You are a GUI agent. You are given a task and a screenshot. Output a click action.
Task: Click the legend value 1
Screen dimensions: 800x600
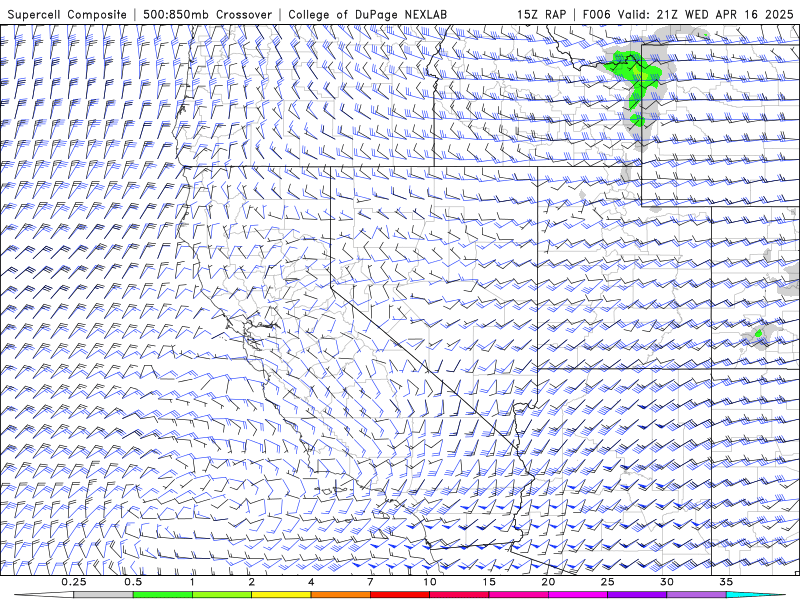tap(192, 582)
